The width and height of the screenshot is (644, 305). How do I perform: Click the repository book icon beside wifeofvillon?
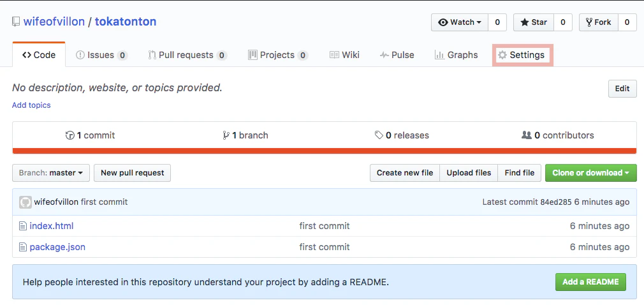pyautogui.click(x=15, y=22)
